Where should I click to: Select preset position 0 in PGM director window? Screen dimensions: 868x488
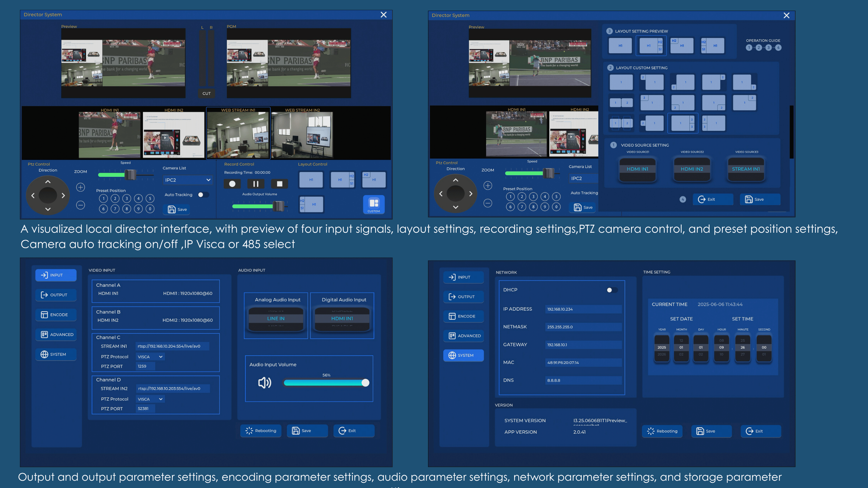pos(150,209)
